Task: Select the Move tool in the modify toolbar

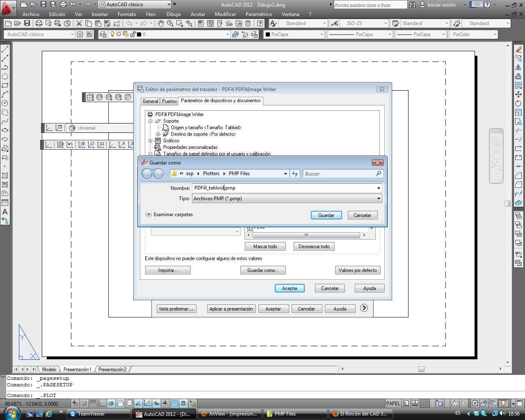Action: click(518, 94)
